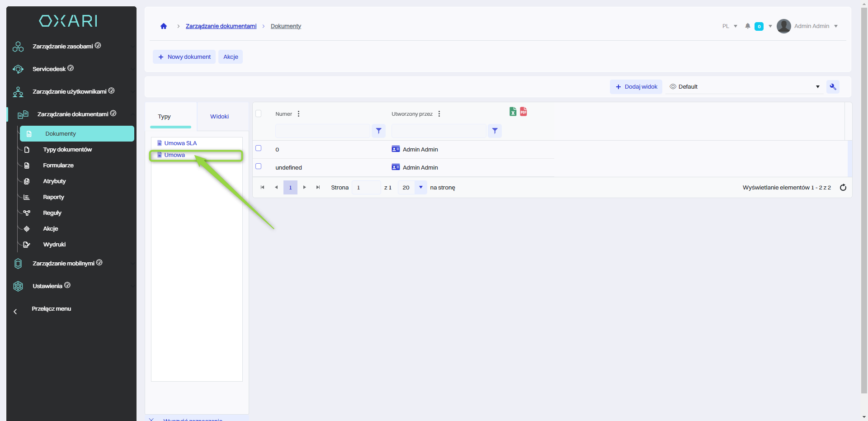
Task: Tick the checkbox for undefined document
Action: pos(259,166)
